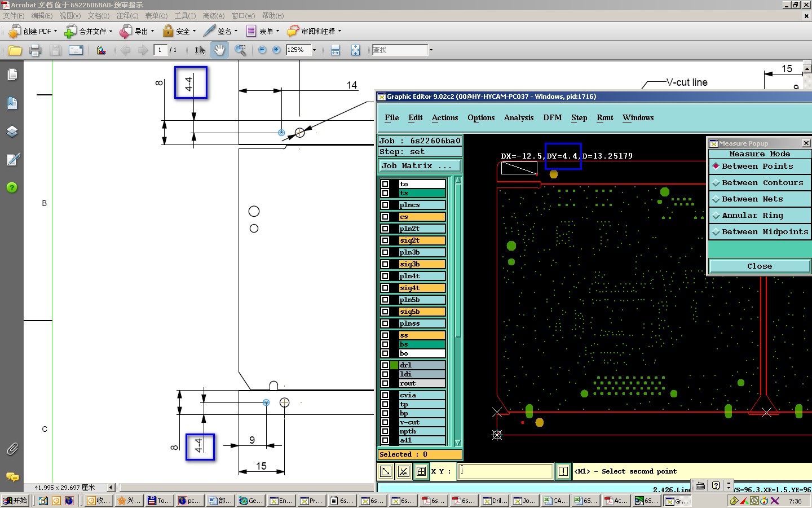812x508 pixels.
Task: Click Close in the Measure Popup
Action: [x=759, y=266]
